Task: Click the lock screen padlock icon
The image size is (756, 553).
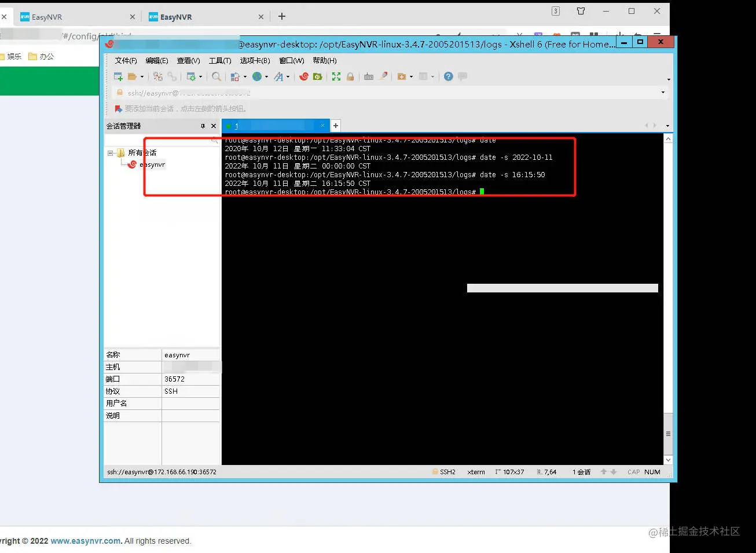Action: tap(350, 76)
